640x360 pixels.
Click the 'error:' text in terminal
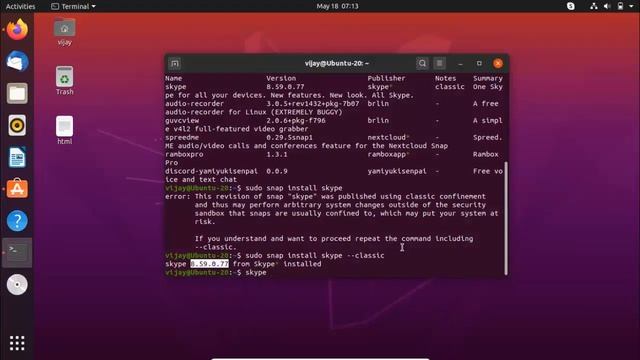click(178, 197)
